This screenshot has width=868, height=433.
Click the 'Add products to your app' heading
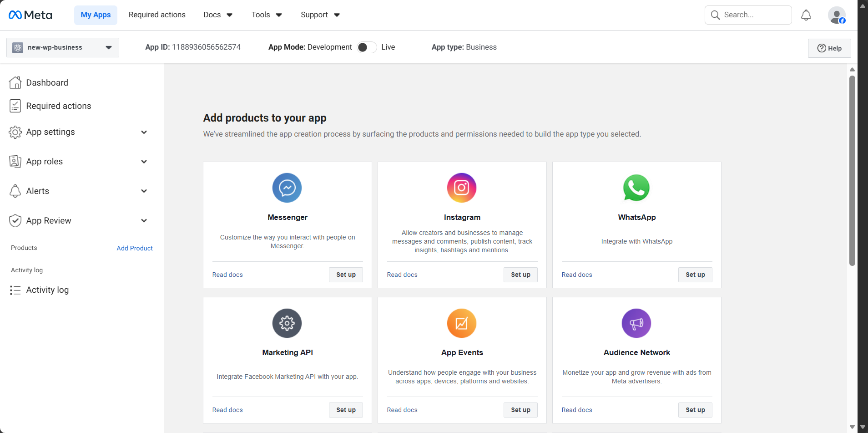coord(265,118)
